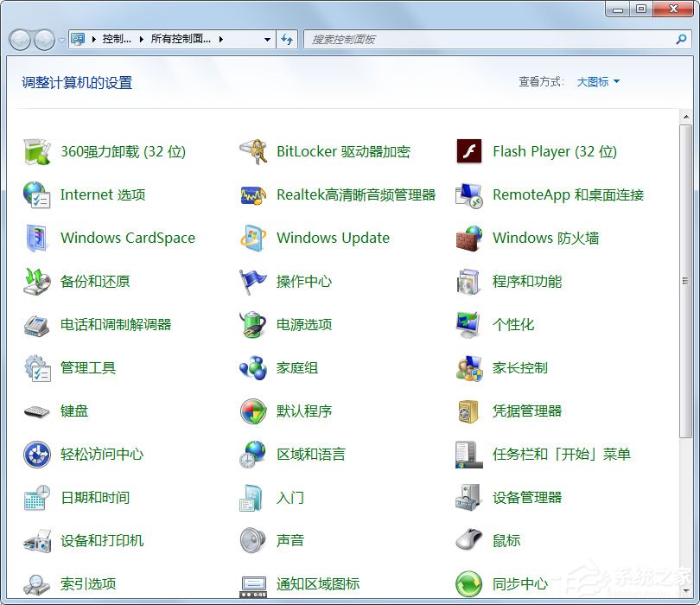Click the back navigation button

pos(19,39)
